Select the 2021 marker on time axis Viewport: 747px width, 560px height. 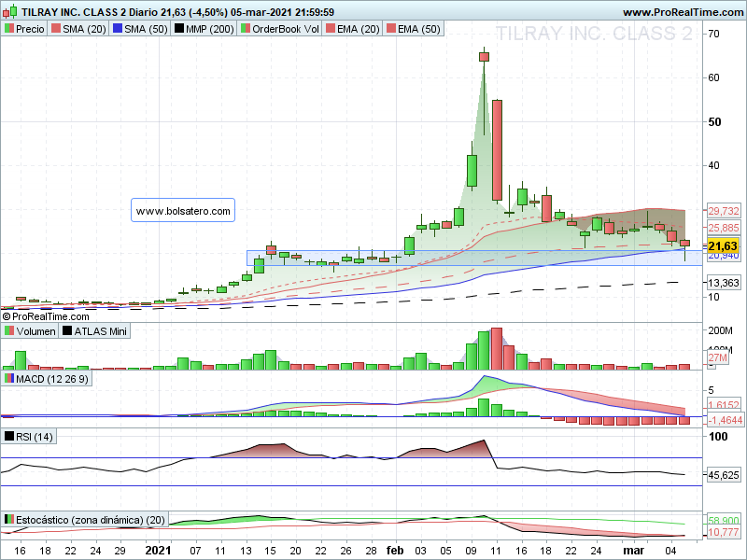point(158,551)
